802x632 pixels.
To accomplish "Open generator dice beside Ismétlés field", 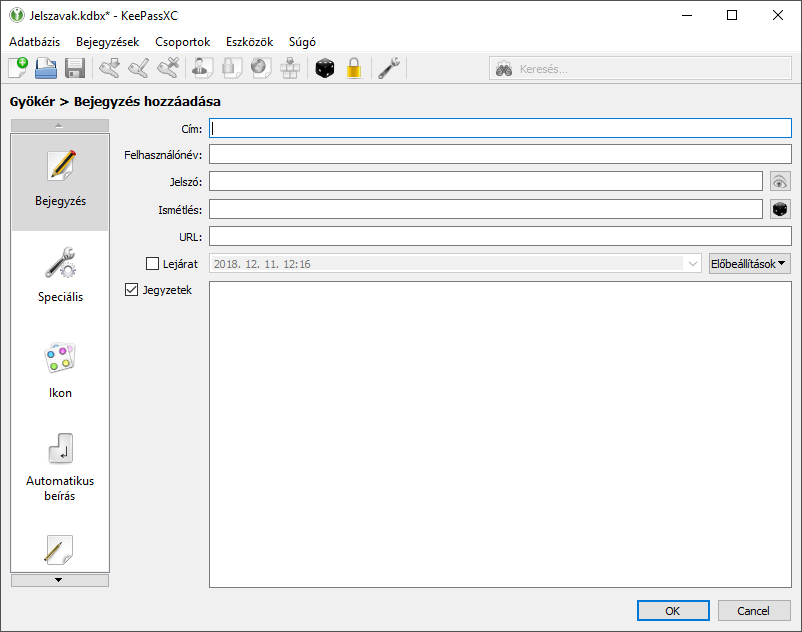I will (x=780, y=209).
